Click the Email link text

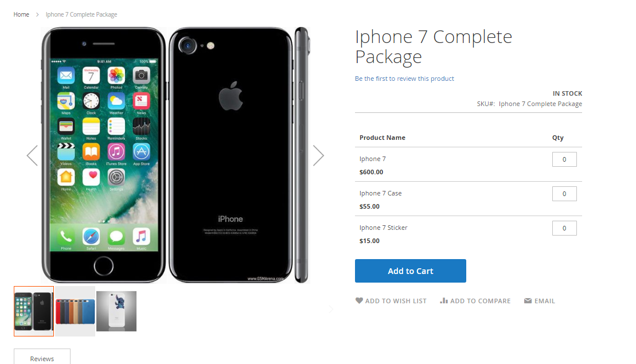tap(544, 301)
